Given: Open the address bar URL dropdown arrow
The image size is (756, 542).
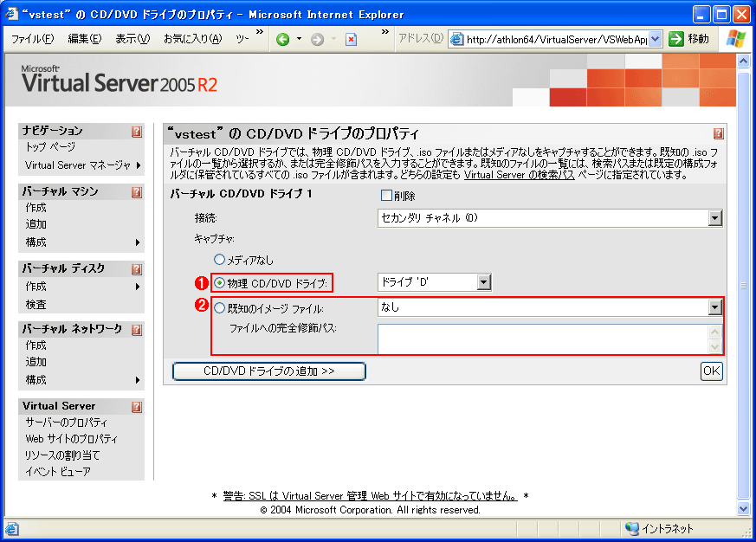Looking at the screenshot, I should [x=656, y=39].
